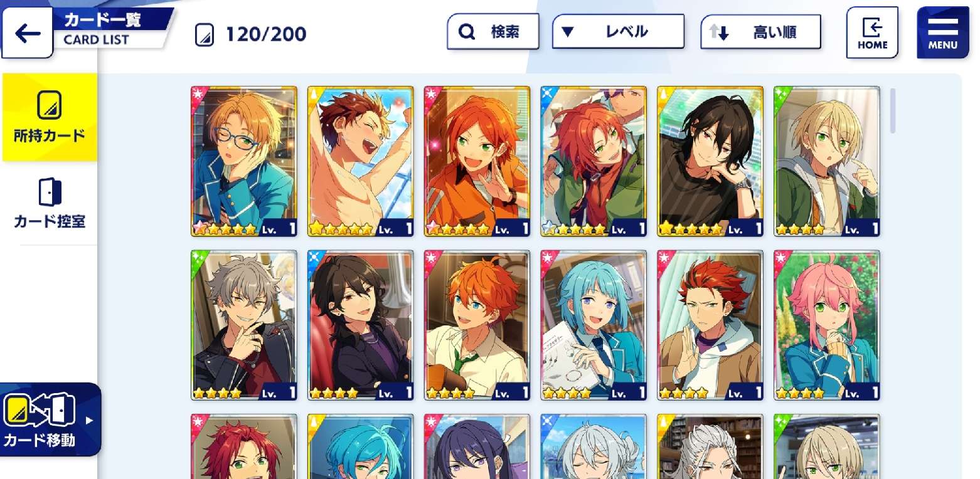Click the card list vertical scrollbar

click(x=893, y=110)
